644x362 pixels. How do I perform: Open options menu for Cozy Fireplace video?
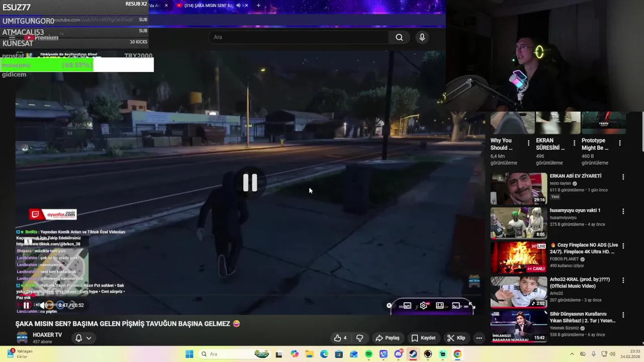(623, 246)
